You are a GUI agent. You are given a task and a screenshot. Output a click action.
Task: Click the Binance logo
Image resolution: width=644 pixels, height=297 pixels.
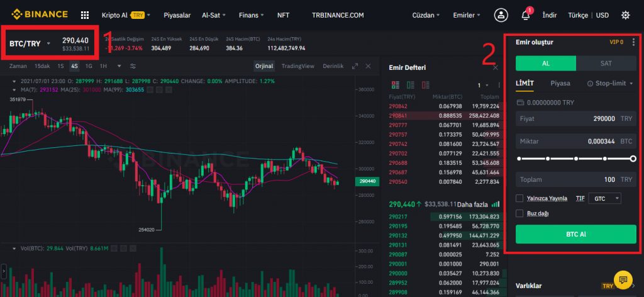click(x=39, y=15)
